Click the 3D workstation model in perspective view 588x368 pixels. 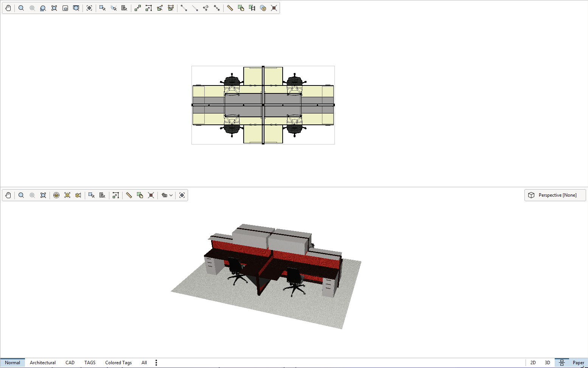[266, 276]
